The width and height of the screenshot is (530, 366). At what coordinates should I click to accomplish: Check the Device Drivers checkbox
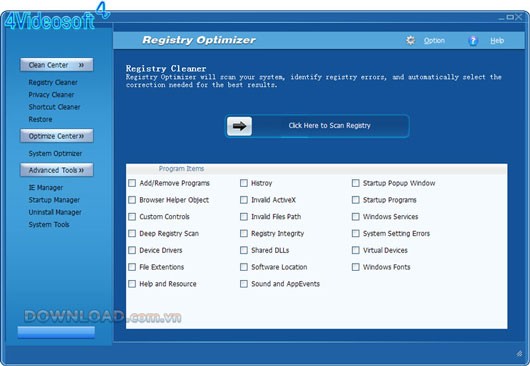(132, 250)
